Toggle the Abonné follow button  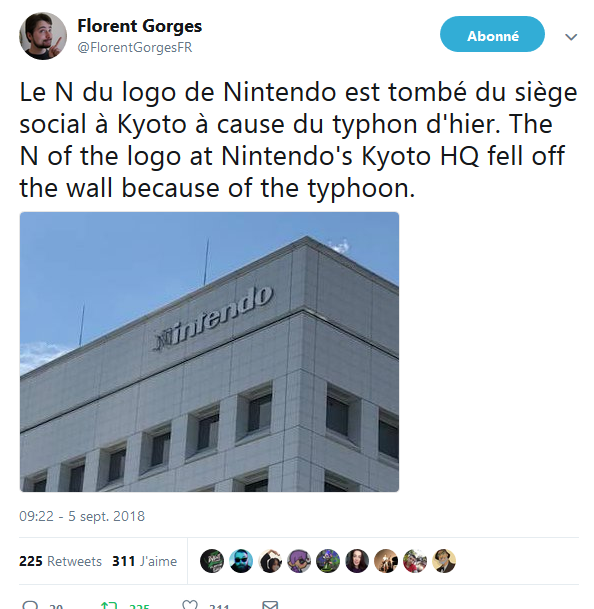point(492,34)
